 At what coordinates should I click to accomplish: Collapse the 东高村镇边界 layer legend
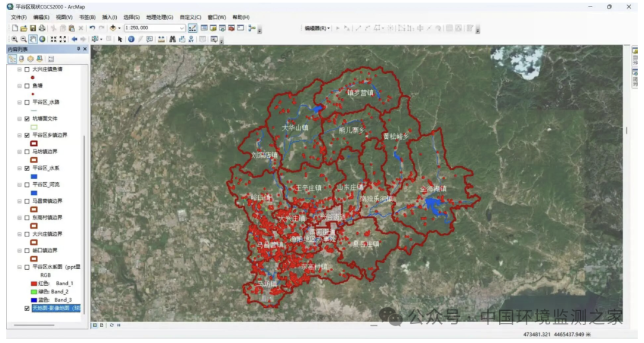[x=19, y=218]
